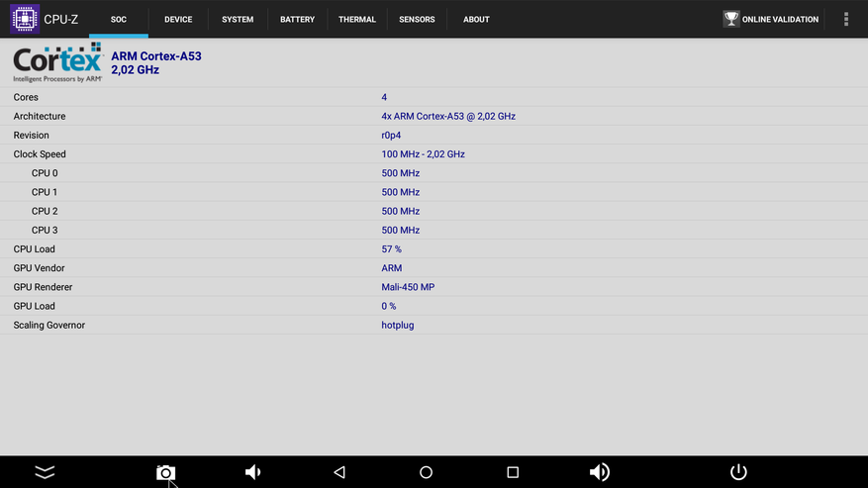This screenshot has height=488, width=868.
Task: Click the CPU-Z title text
Action: click(61, 20)
